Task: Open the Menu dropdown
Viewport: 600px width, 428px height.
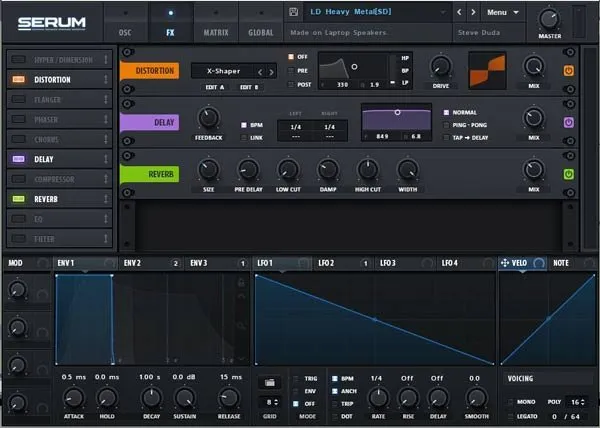Action: click(x=502, y=12)
